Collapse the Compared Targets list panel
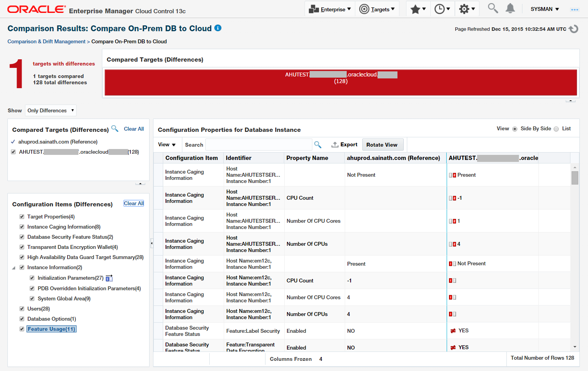This screenshot has width=588, height=371. [x=140, y=183]
